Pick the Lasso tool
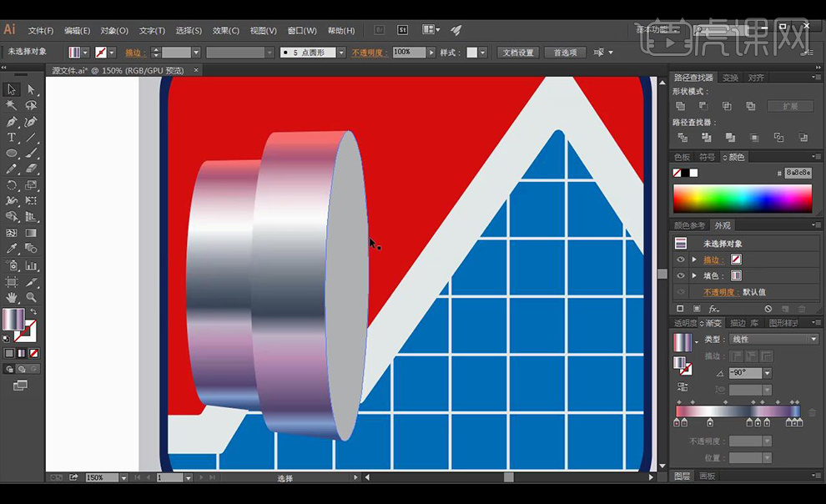 tap(31, 105)
